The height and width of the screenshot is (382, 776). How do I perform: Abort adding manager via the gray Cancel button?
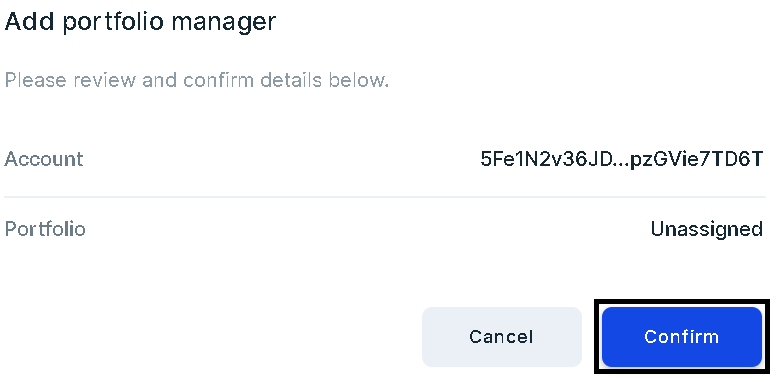pyautogui.click(x=501, y=337)
